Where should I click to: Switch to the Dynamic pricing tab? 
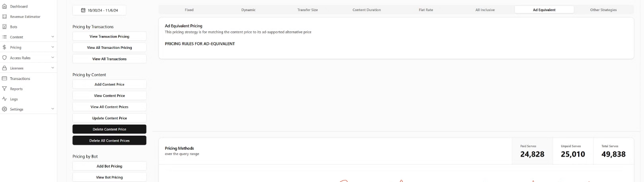[x=248, y=9]
